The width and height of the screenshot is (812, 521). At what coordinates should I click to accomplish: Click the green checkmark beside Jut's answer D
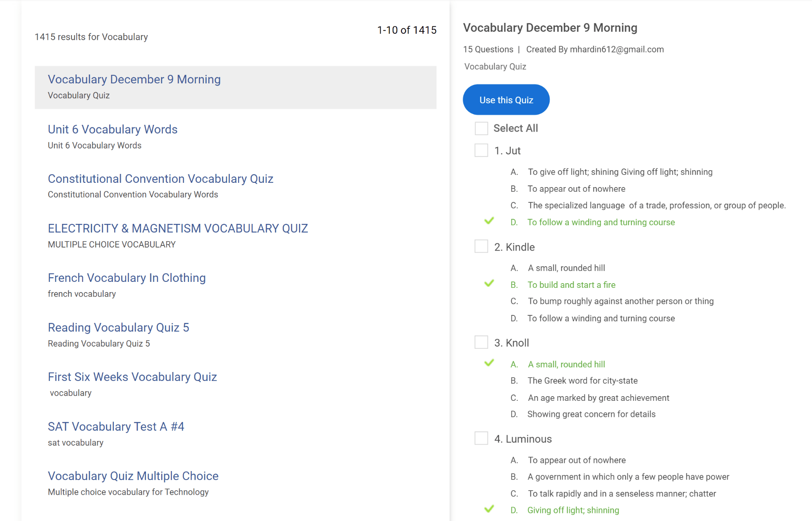(x=489, y=221)
